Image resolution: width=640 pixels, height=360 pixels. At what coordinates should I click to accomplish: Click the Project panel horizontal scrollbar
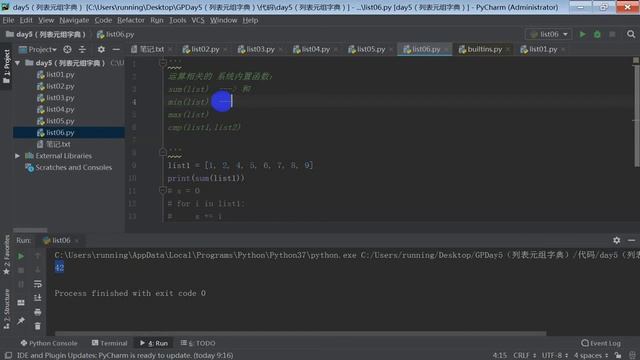click(30, 230)
